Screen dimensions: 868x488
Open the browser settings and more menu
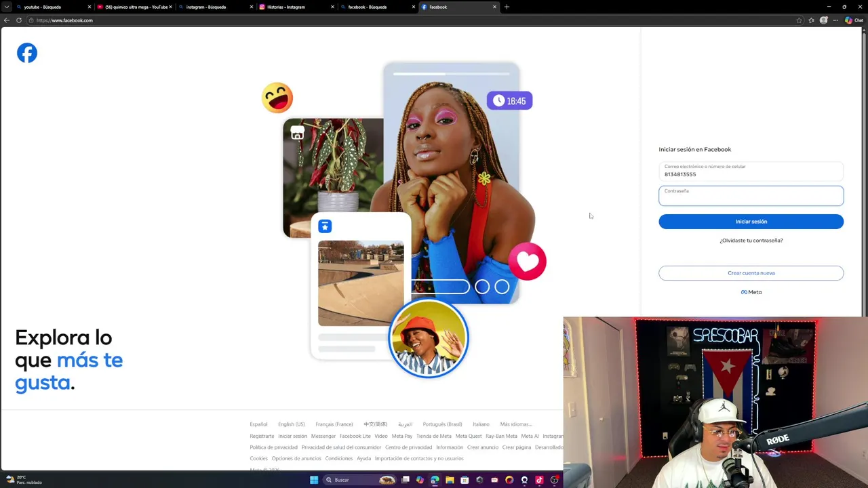click(835, 20)
